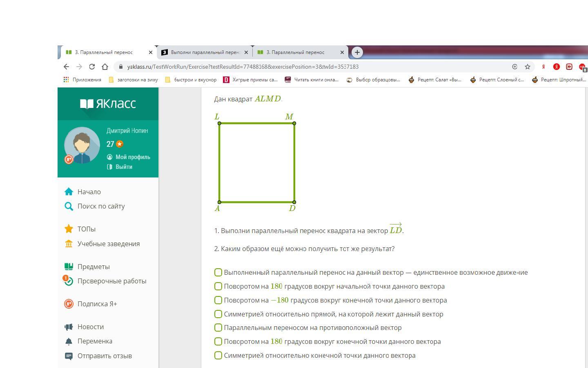The height and width of the screenshot is (368, 588).
Task: Check 'Параллельным переносом на противоположный вектор'
Action: (x=218, y=328)
